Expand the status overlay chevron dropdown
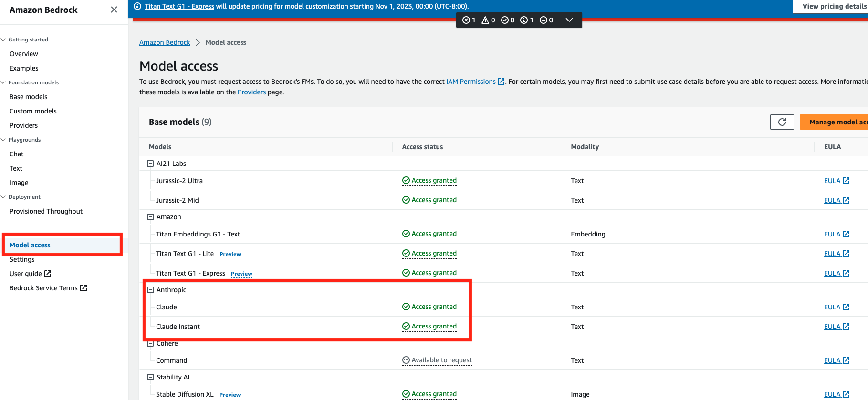Image resolution: width=868 pixels, height=400 pixels. point(569,20)
